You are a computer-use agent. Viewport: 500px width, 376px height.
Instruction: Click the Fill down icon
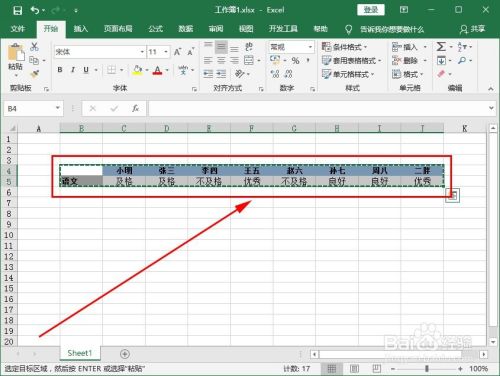441,60
